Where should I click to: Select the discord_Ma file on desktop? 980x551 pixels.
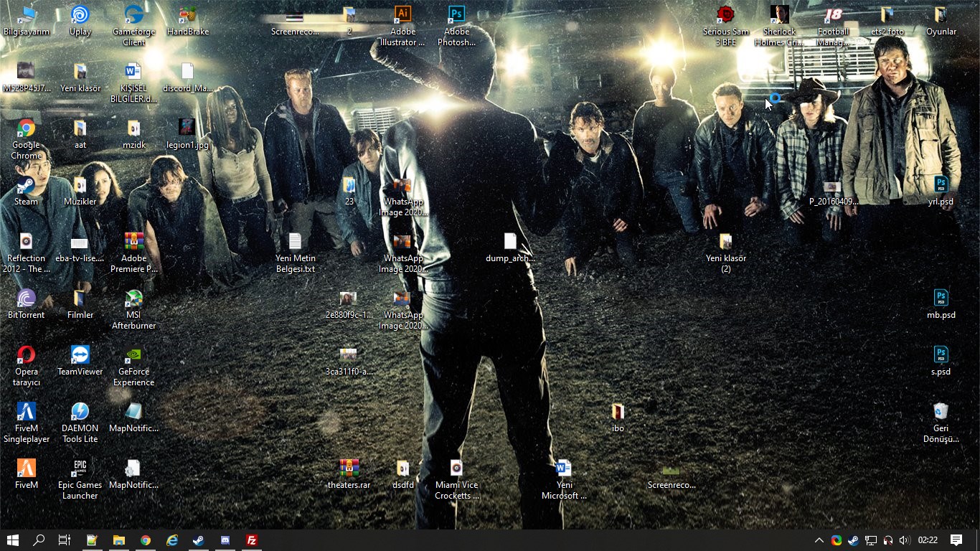pyautogui.click(x=187, y=77)
